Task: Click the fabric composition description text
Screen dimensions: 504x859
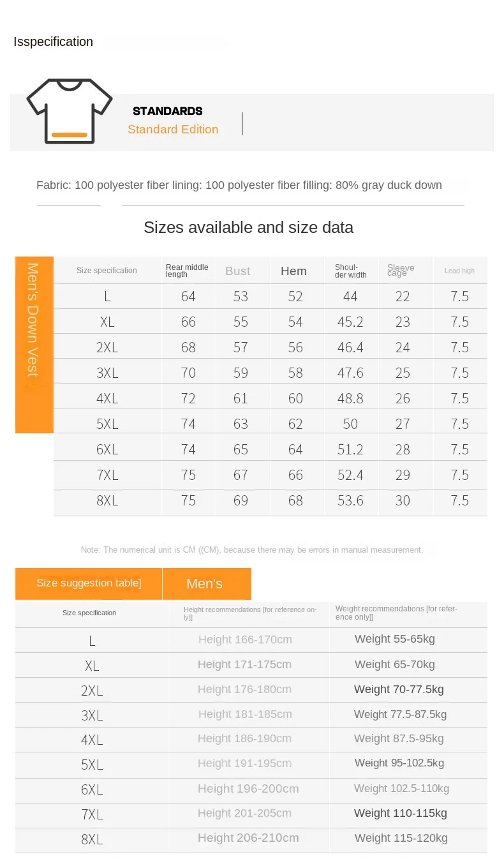Action: click(239, 185)
